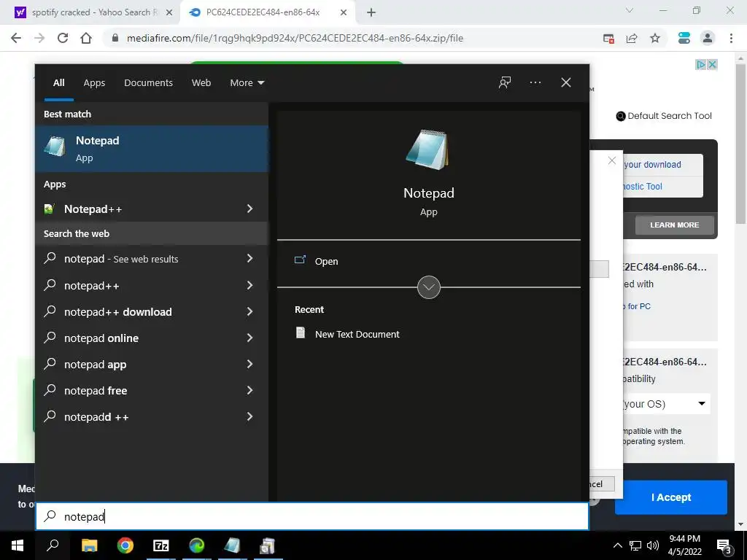747x560 pixels.
Task: Close the ad with the X icon
Action: [x=712, y=64]
